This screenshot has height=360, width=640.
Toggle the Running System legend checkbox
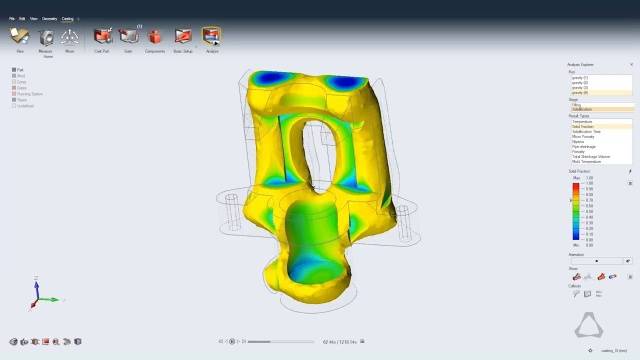tap(14, 94)
